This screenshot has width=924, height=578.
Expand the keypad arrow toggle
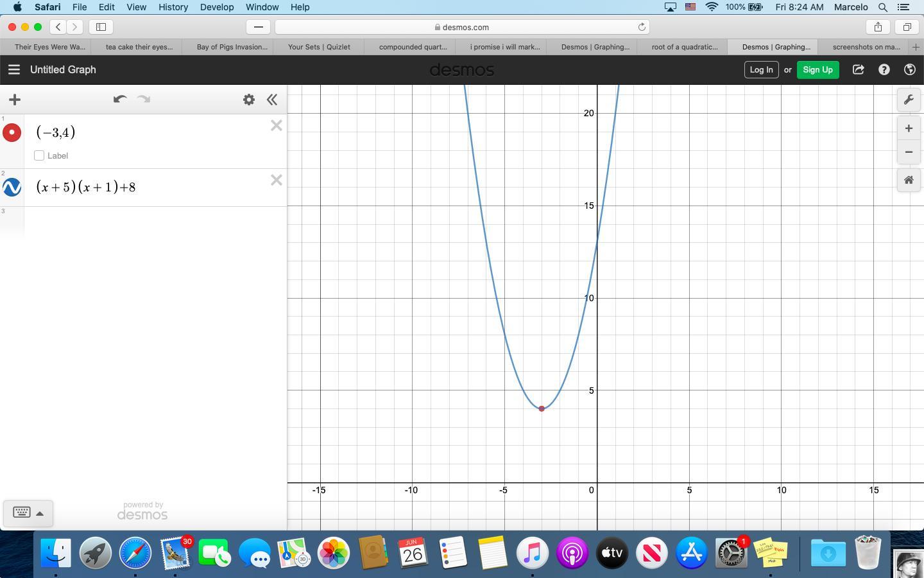coord(40,513)
